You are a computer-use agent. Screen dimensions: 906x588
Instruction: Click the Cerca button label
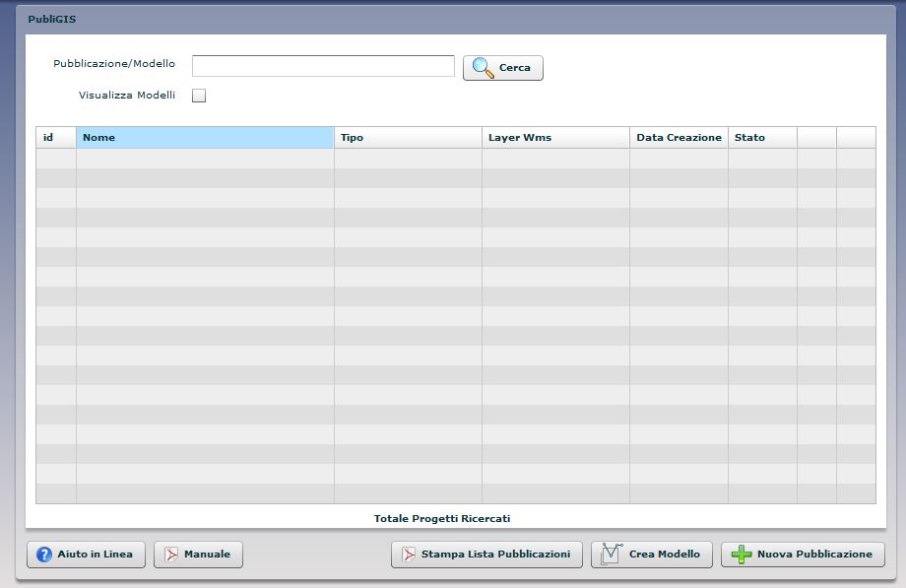pos(514,68)
